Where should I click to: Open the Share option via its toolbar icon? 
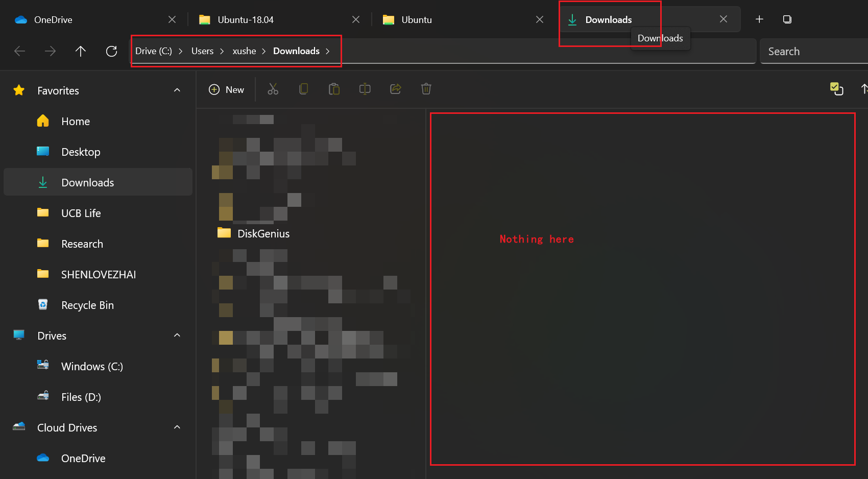click(396, 89)
